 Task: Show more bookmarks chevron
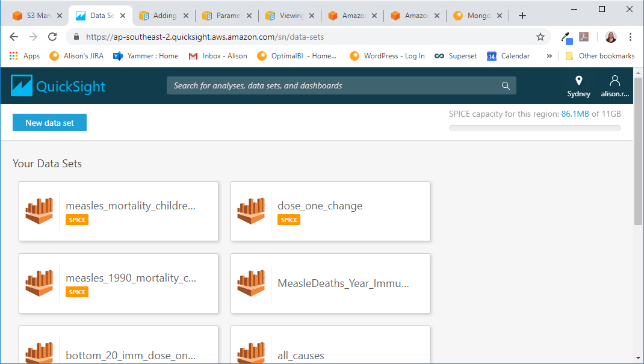click(549, 56)
